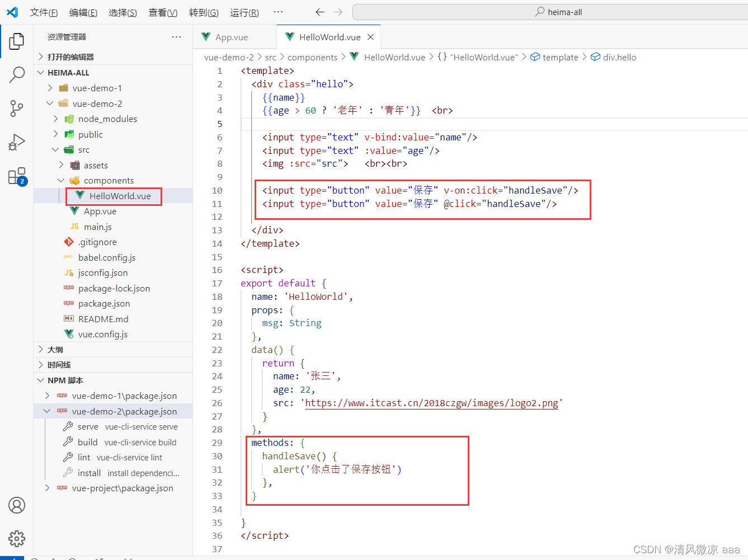This screenshot has width=748, height=560.
Task: Open the 运行(R) menu
Action: (x=244, y=12)
